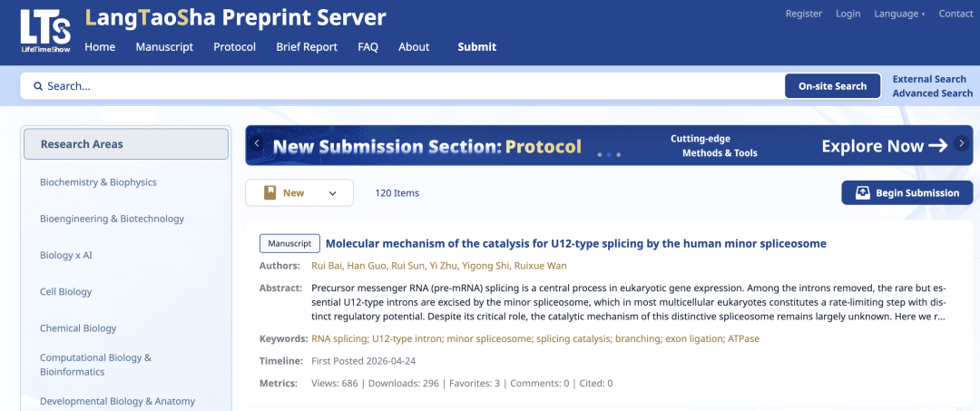Click the book icon beside New

tap(270, 193)
